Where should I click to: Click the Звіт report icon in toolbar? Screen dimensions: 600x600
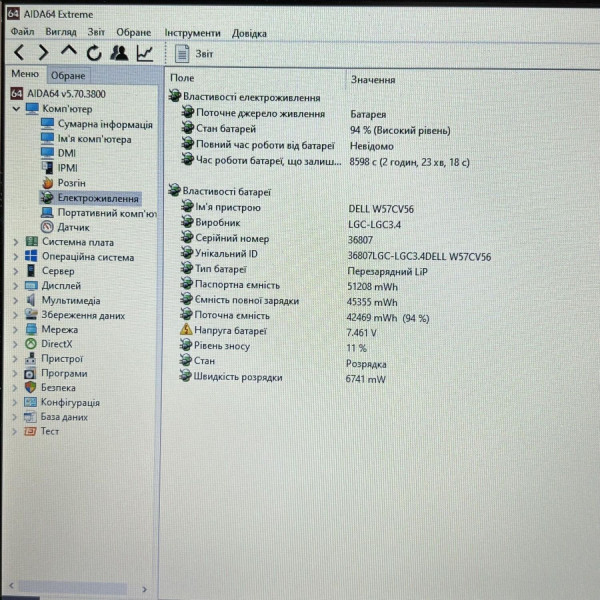(x=182, y=54)
